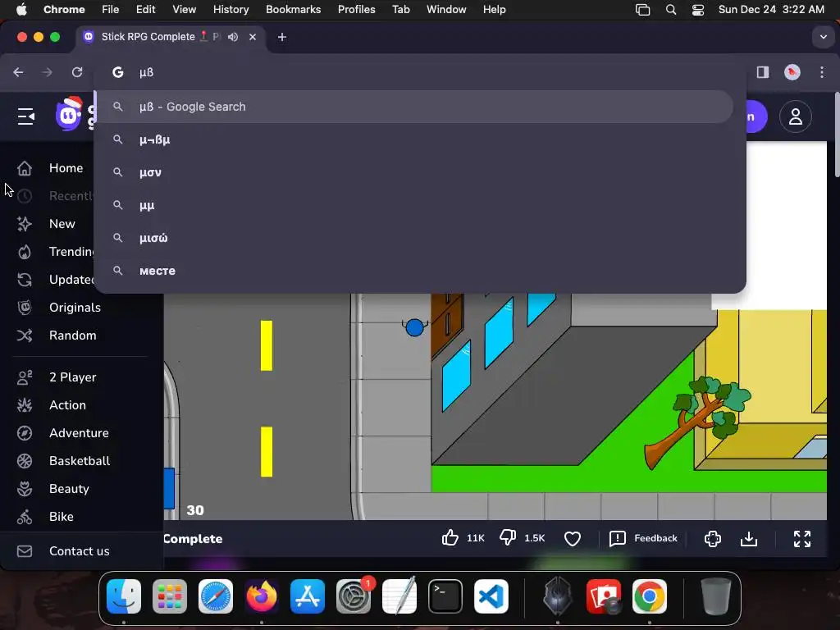Click the Chrome back arrow
This screenshot has width=840, height=630.
(18, 72)
